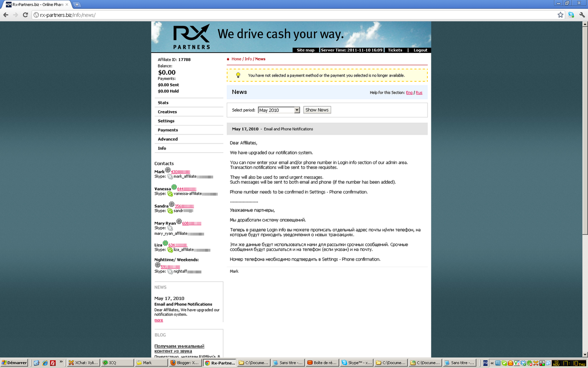Click the red home icon in breadcrumb
The width and height of the screenshot is (588, 368).
pyautogui.click(x=228, y=59)
